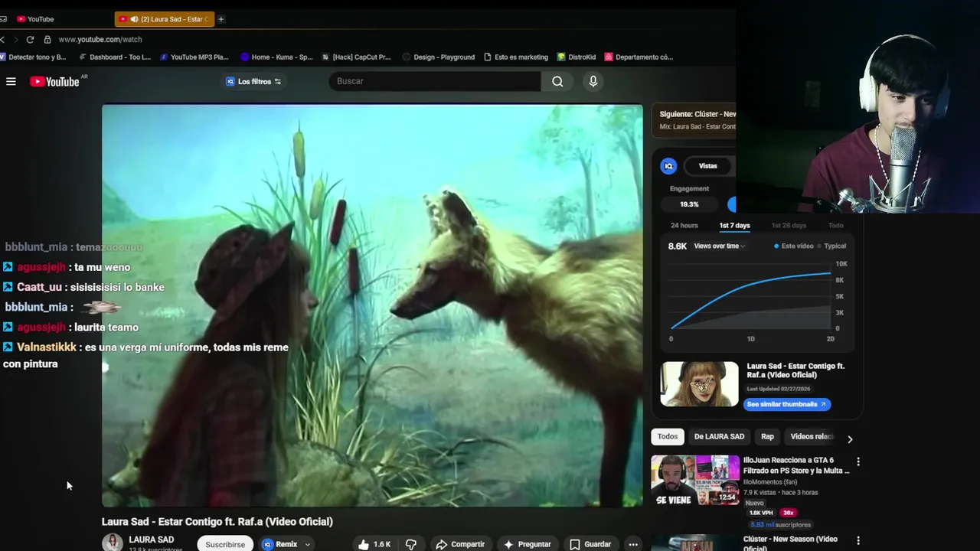Go forward with browser forward arrow
980x551 pixels.
15,39
